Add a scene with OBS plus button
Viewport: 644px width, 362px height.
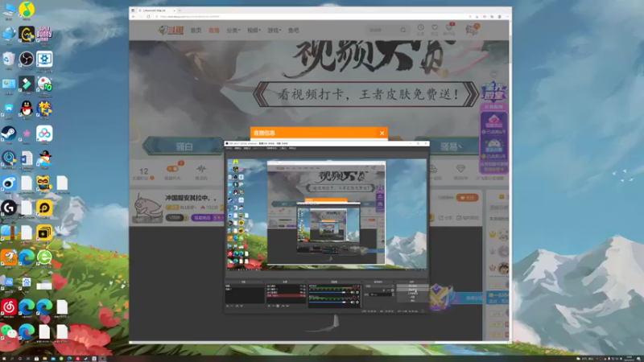tap(228, 306)
